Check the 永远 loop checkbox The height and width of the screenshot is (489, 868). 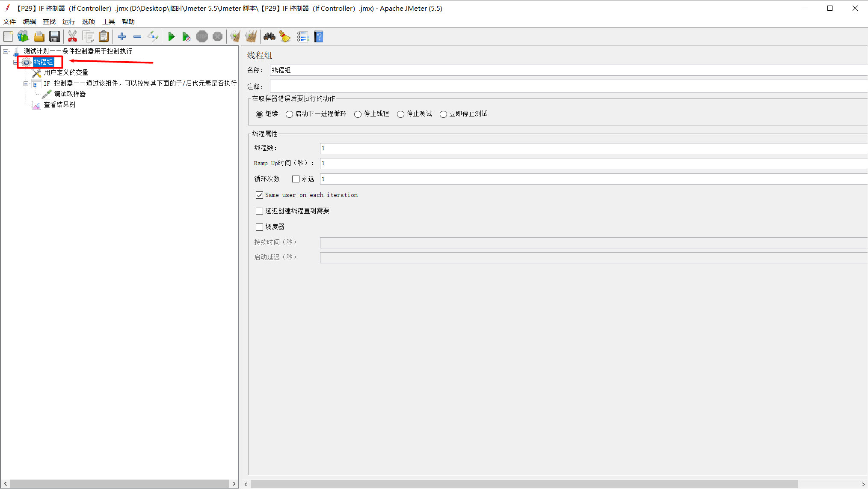[296, 179]
